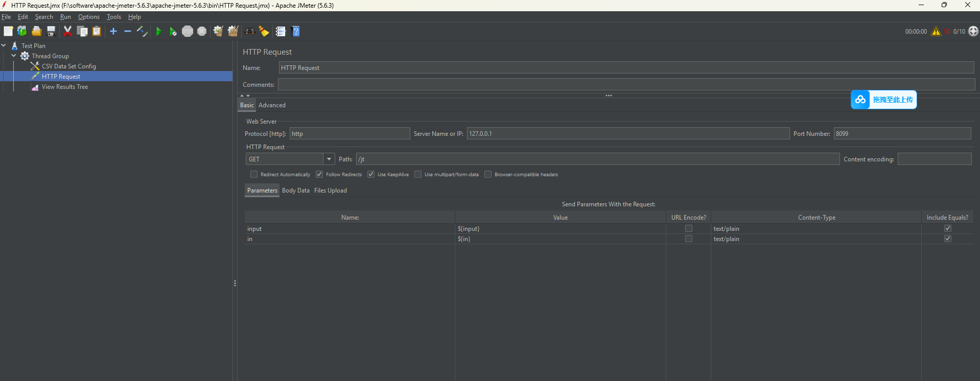Image resolution: width=980 pixels, height=381 pixels.
Task: Enable Browser-compatible headers checkbox
Action: pos(488,174)
